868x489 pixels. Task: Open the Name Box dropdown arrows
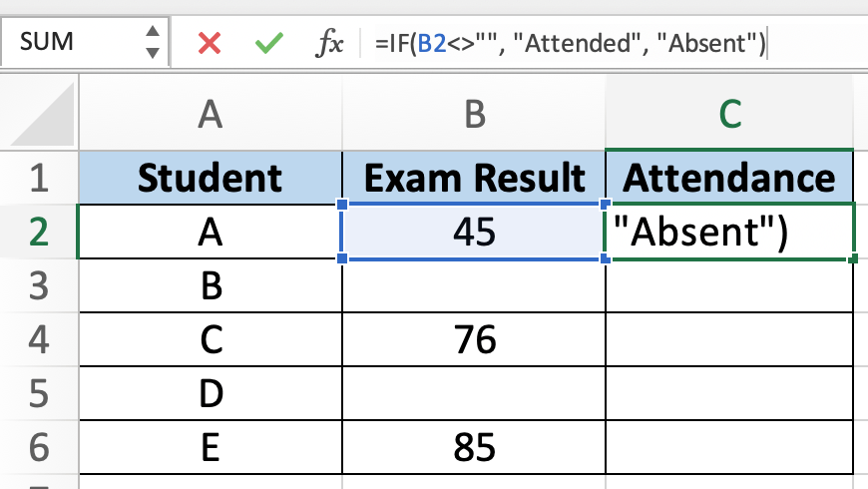click(152, 42)
